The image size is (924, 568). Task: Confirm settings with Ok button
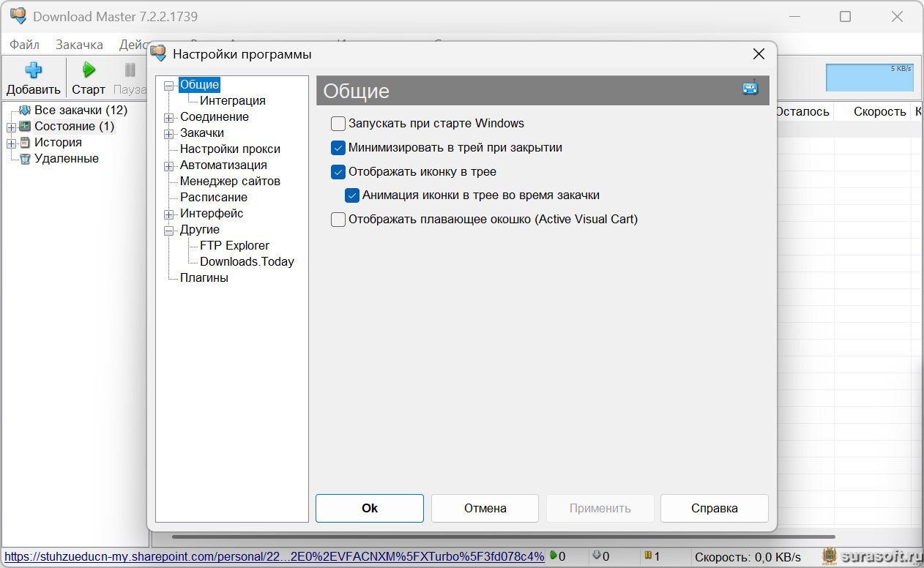point(370,508)
